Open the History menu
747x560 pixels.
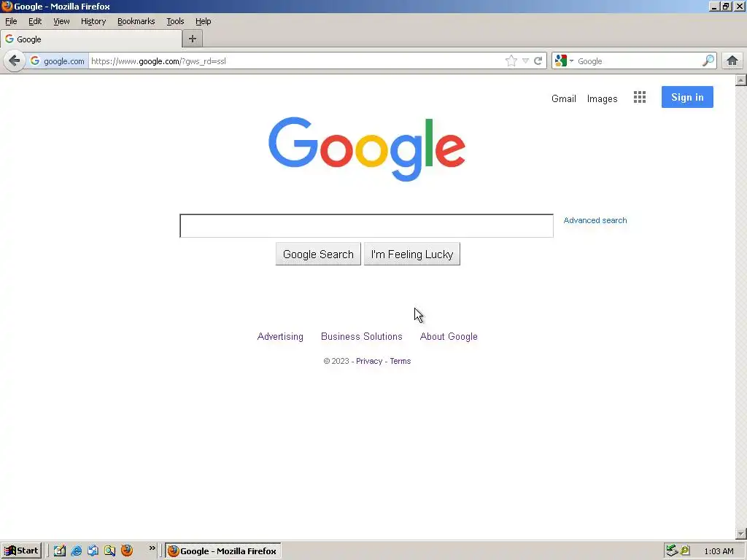coord(93,21)
